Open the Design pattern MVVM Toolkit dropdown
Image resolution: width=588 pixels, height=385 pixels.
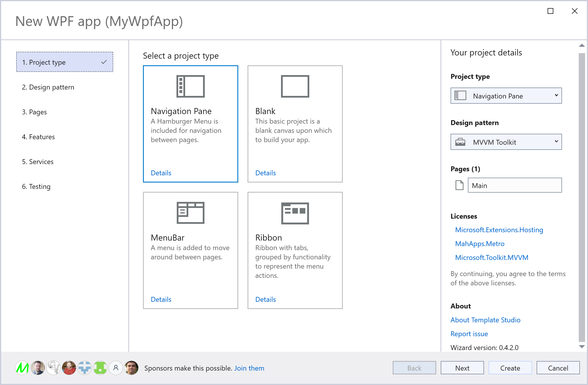click(506, 142)
